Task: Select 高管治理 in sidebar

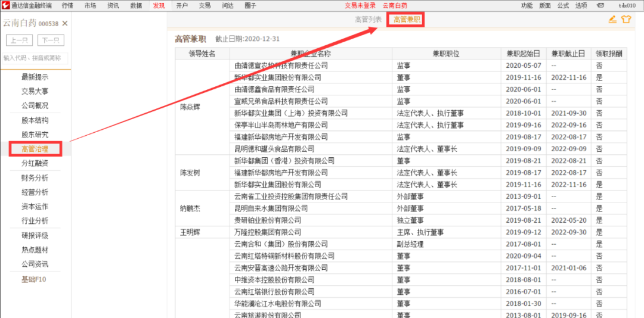Action: [x=35, y=148]
